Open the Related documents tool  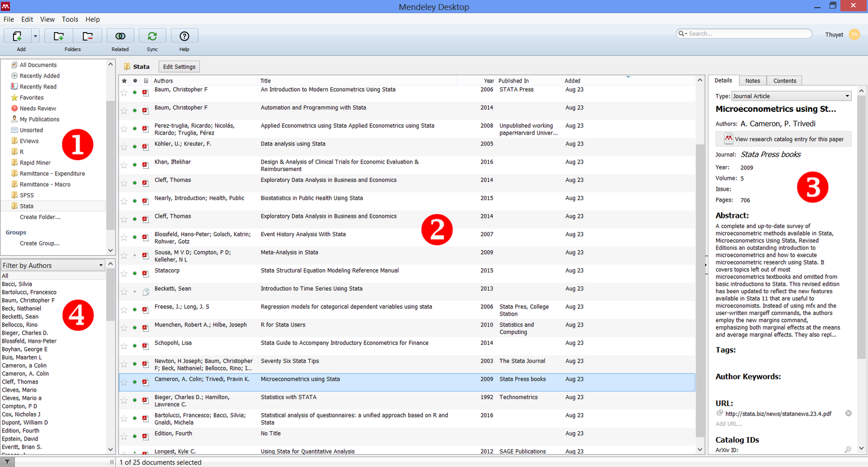[x=120, y=36]
